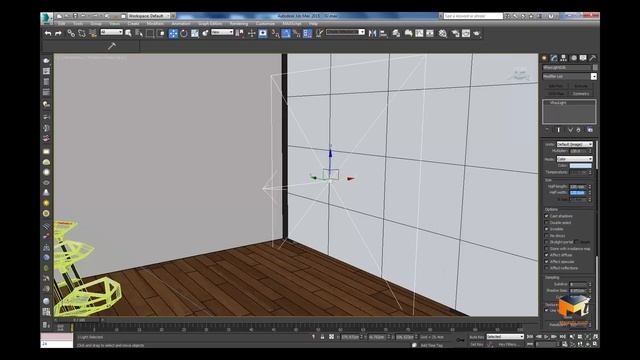Screen dimensions: 640x360
Task: Activate the Select Object tool
Action: click(x=128, y=33)
